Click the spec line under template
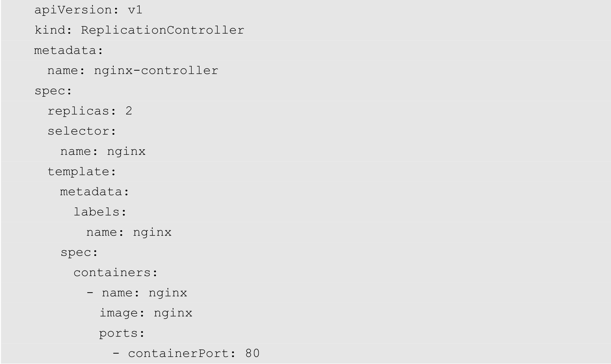Image resolution: width=611 pixels, height=364 pixels. pyautogui.click(x=79, y=252)
